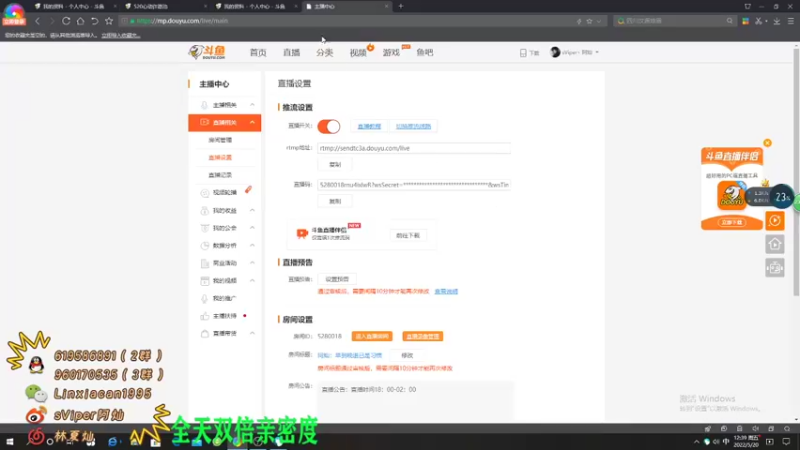Click the rtmp address input field

(x=414, y=148)
